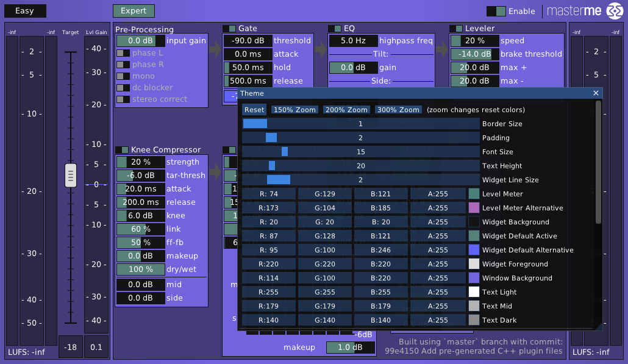
Task: Click the masterme logo icon
Action: 613,11
